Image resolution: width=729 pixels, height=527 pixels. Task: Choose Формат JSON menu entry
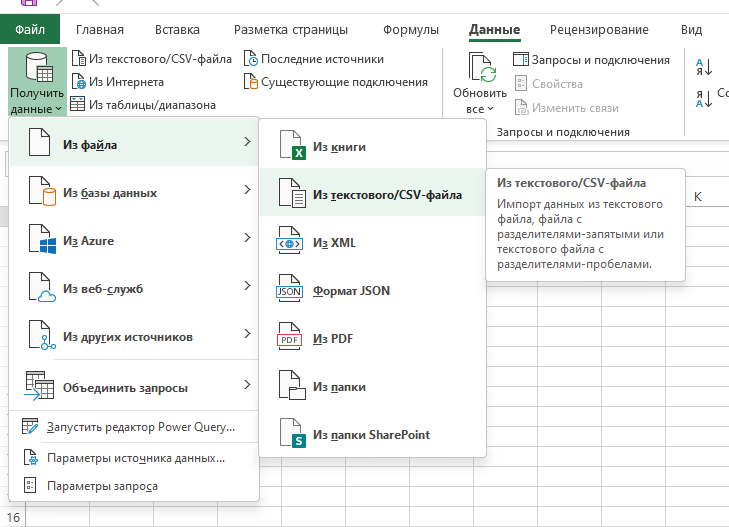point(372,289)
